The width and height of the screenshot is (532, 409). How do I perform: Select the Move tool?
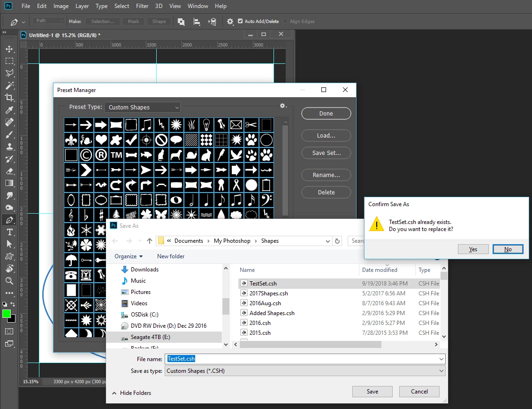[x=9, y=49]
